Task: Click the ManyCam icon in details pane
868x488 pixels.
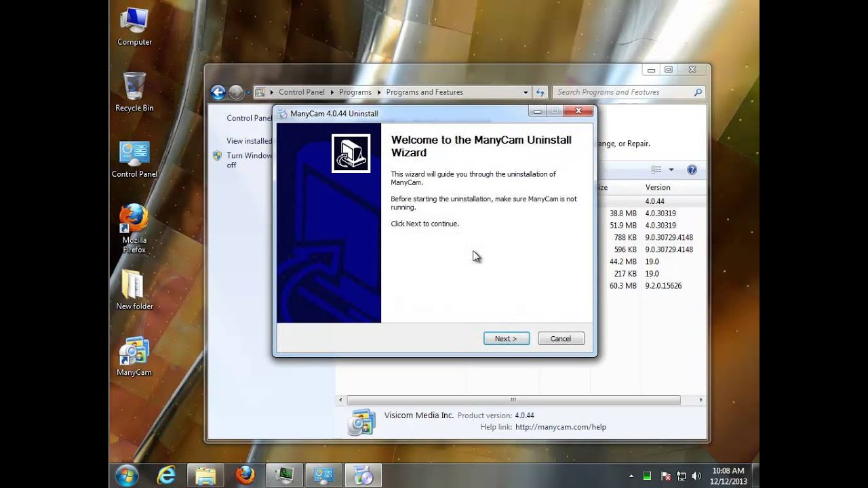Action: point(361,422)
